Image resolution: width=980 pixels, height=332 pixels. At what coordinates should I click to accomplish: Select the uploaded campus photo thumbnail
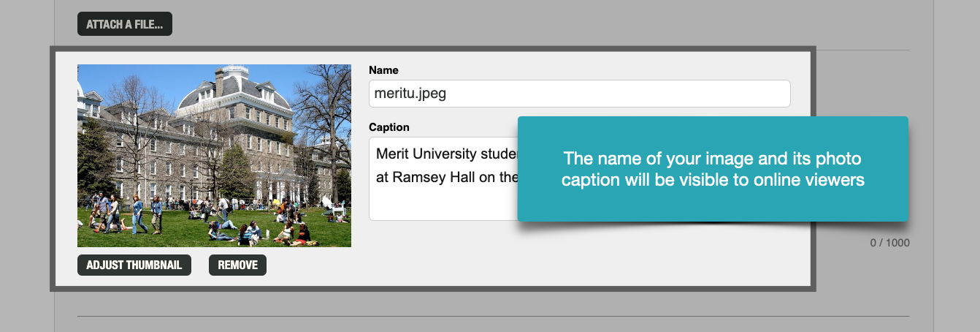[x=214, y=156]
